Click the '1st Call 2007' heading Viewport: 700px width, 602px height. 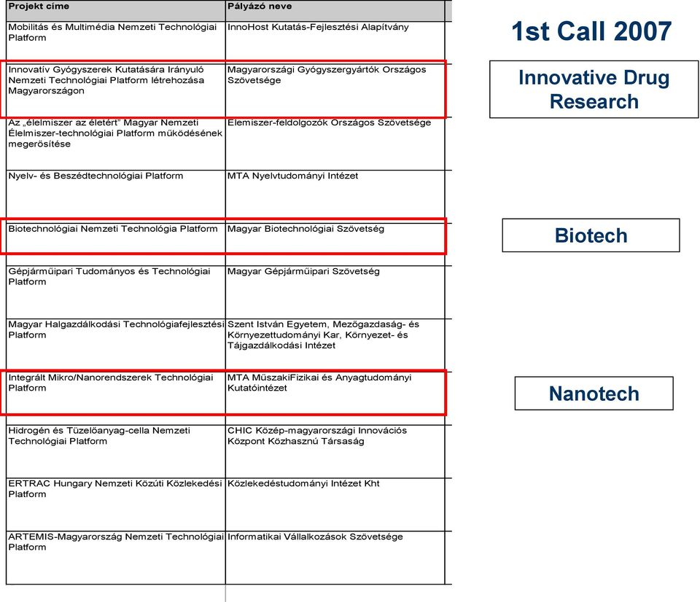(x=591, y=31)
